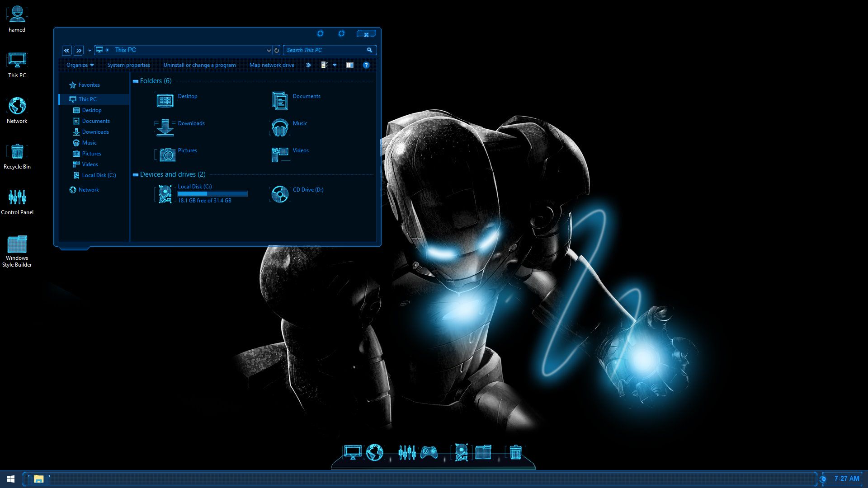868x488 pixels.
Task: Open the address bar history dropdown
Action: point(269,50)
